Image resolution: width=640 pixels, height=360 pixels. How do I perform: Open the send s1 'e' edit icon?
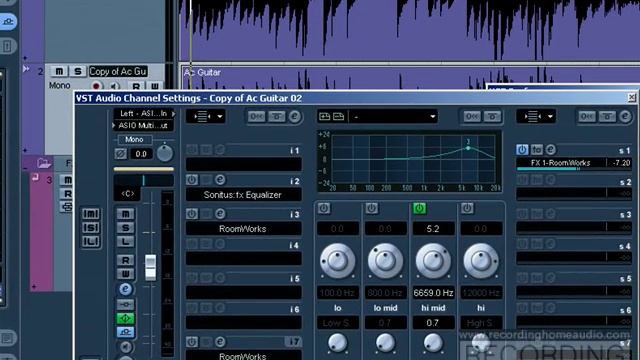click(551, 150)
